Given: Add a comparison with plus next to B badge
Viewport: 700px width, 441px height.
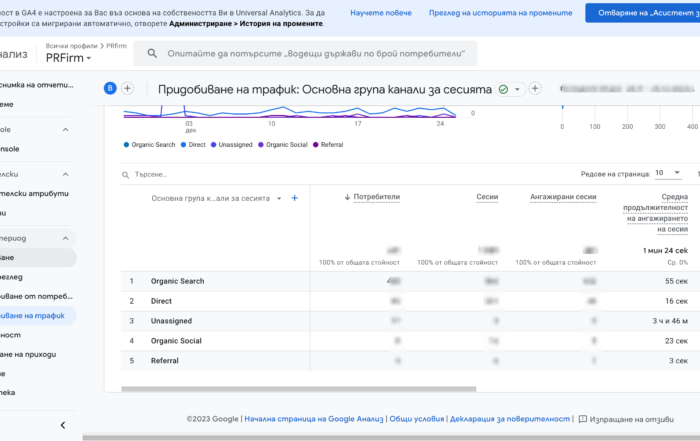Looking at the screenshot, I should click(127, 88).
